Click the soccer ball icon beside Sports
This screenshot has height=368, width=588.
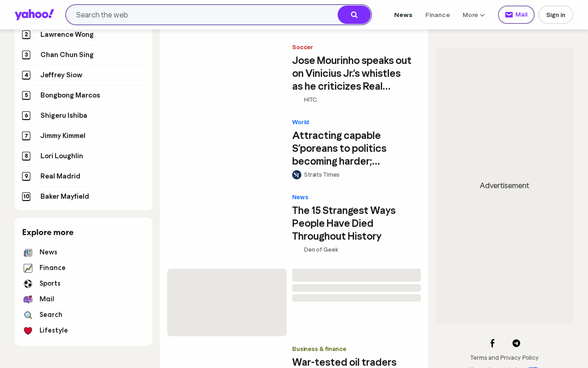point(28,284)
